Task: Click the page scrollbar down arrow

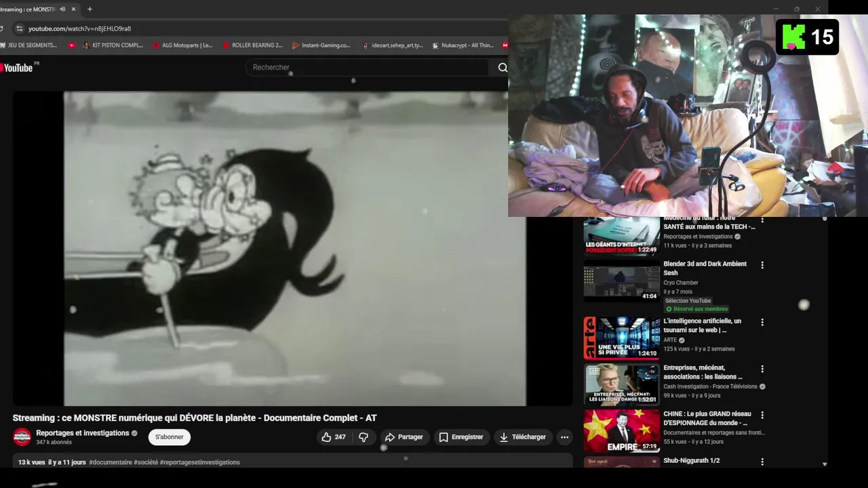Action: click(x=825, y=464)
